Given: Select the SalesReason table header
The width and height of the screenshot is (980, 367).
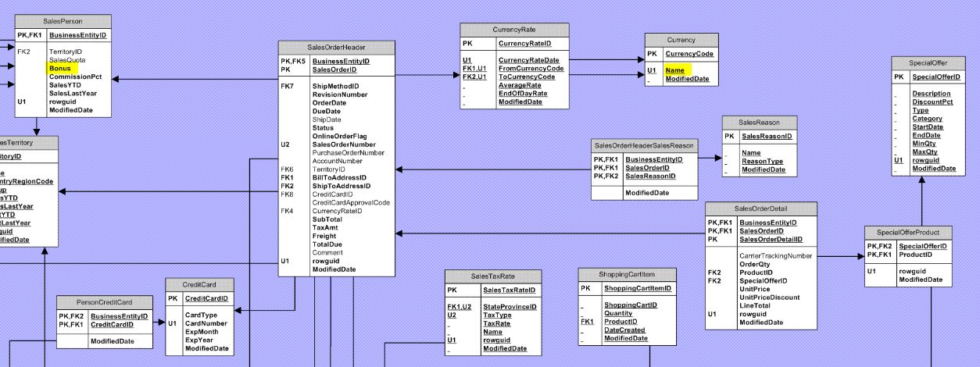Looking at the screenshot, I should (x=760, y=123).
